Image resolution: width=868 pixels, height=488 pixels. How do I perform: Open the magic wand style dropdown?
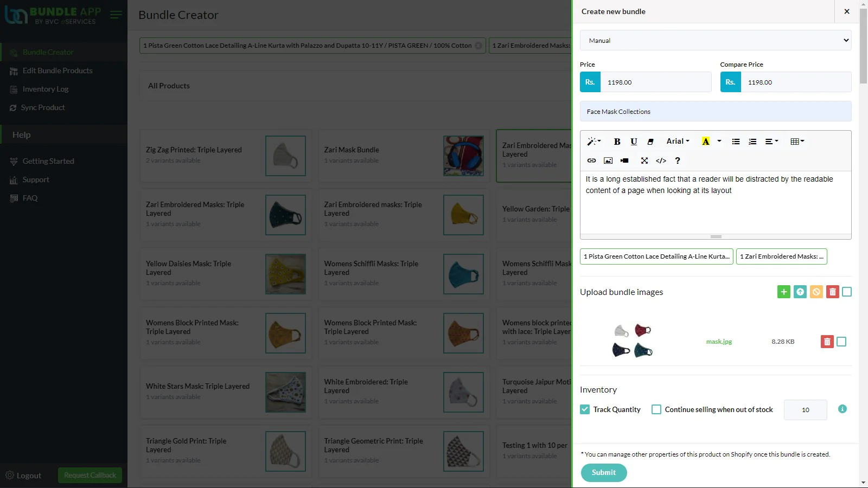click(x=593, y=142)
